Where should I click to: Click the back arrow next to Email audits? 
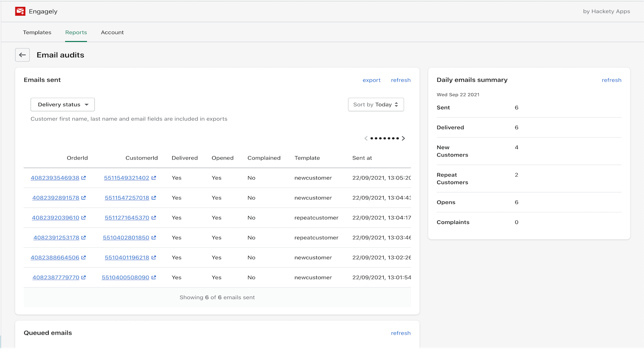coord(23,55)
